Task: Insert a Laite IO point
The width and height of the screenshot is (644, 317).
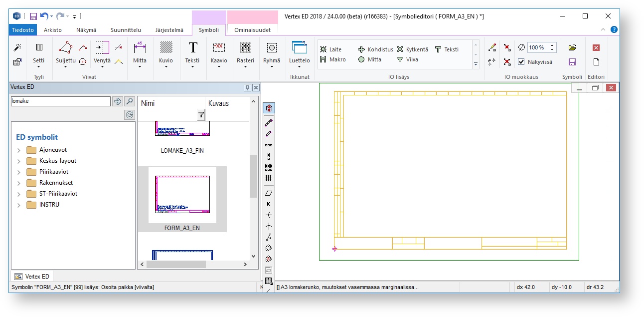Action: [x=330, y=49]
